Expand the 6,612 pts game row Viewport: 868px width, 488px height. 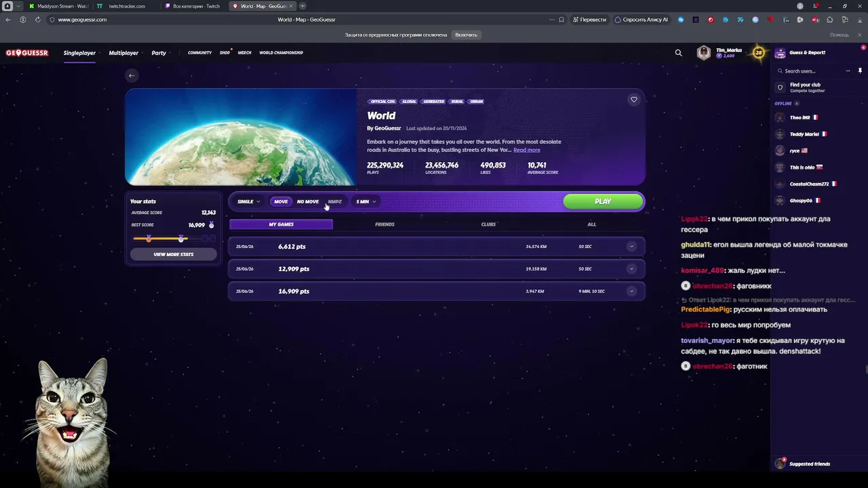(631, 247)
